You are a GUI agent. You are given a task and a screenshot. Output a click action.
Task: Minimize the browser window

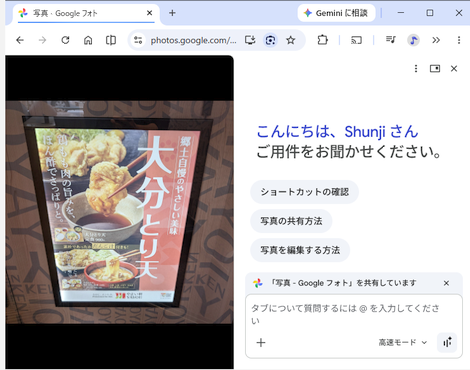tap(401, 13)
